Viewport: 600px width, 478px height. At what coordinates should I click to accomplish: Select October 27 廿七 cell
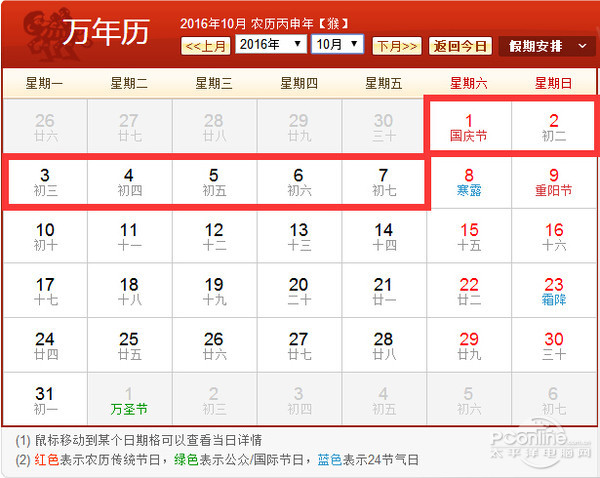coord(300,345)
